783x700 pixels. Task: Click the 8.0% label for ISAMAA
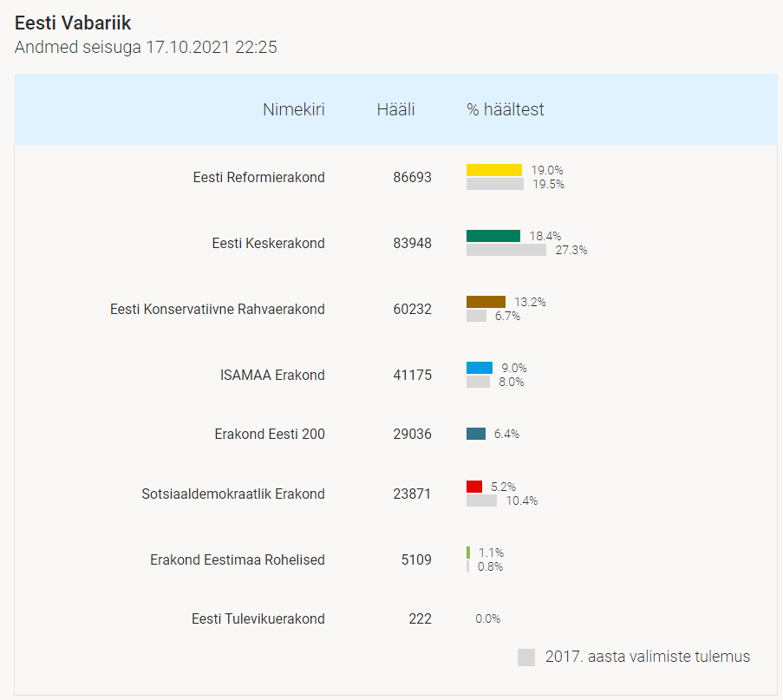(512, 383)
